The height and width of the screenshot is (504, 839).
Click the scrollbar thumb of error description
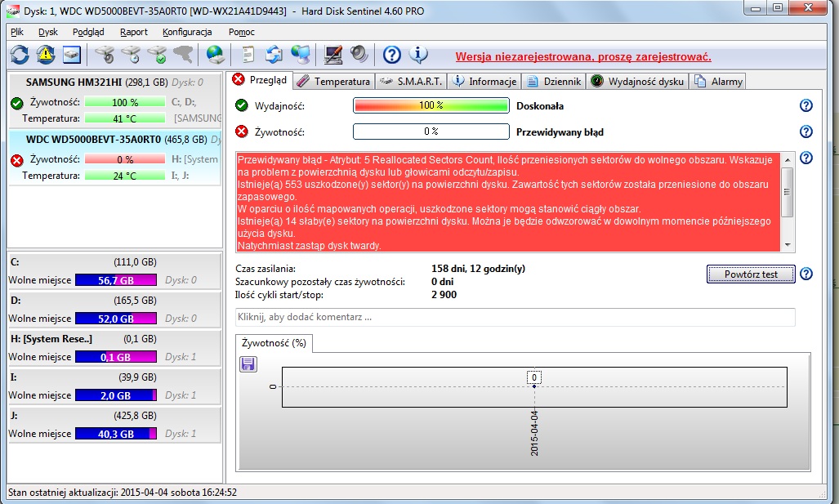tap(787, 192)
